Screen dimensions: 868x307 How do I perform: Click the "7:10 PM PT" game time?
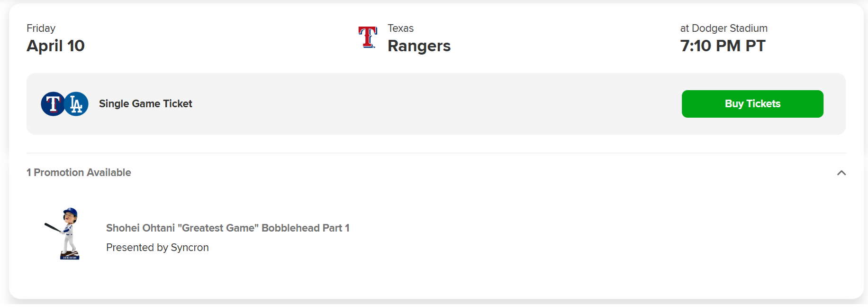(x=723, y=46)
